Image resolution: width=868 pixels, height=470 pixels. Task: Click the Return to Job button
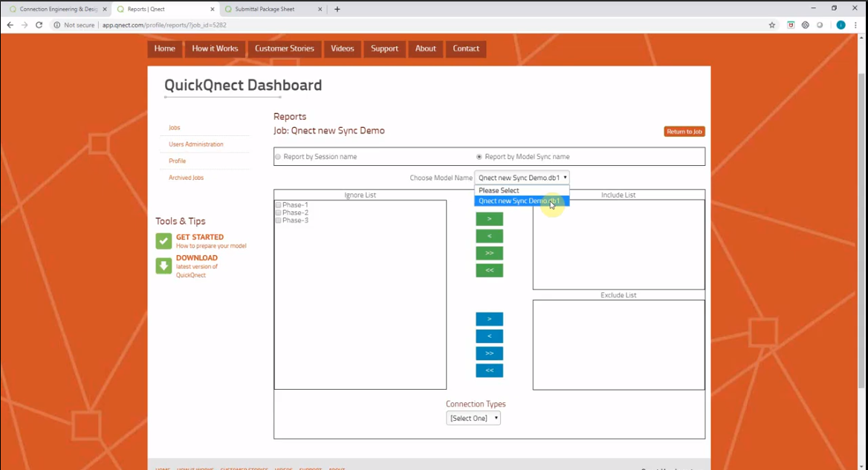[x=684, y=132]
